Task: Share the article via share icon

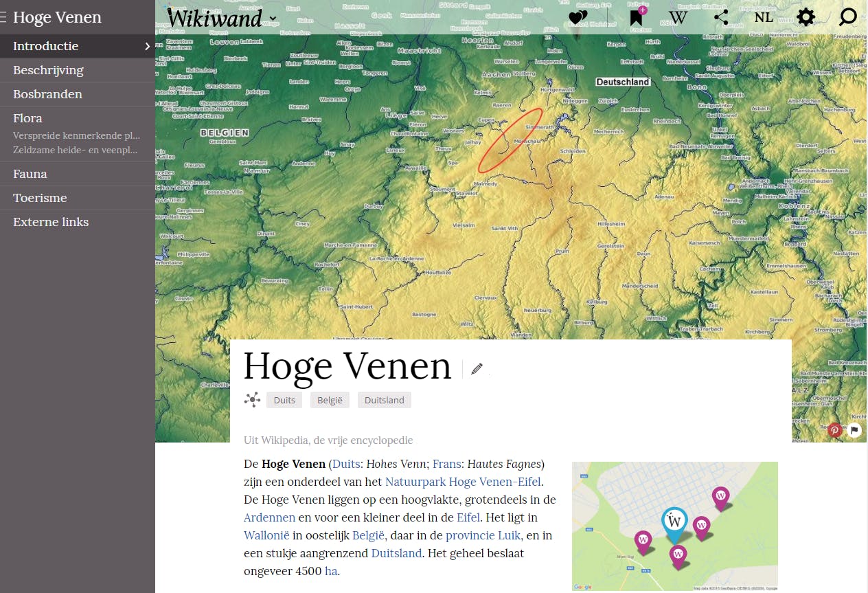Action: click(x=721, y=17)
